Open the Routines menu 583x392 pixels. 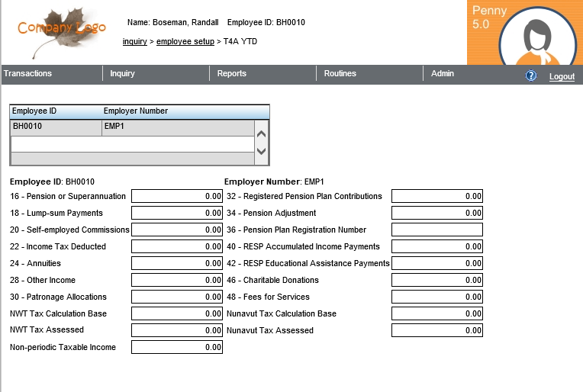340,74
